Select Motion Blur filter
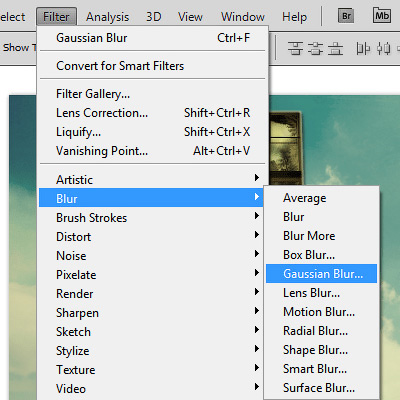 click(x=321, y=312)
